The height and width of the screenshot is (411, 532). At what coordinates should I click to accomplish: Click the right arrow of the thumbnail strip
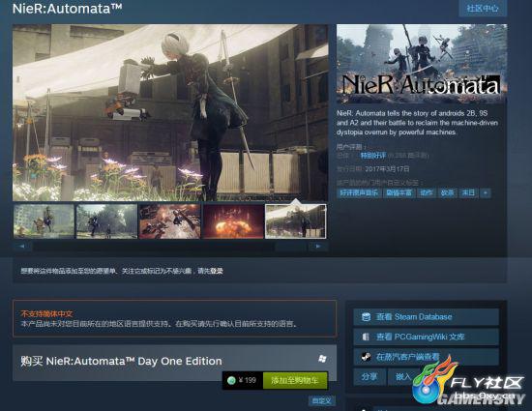pos(318,247)
